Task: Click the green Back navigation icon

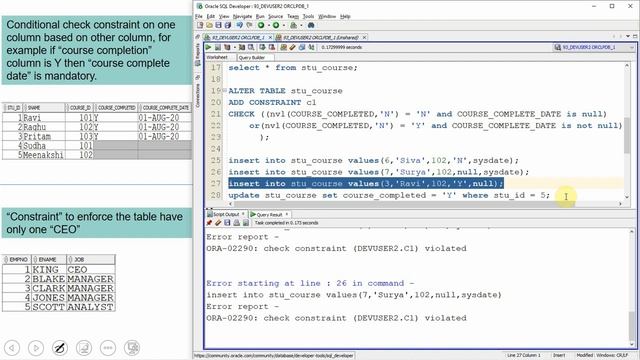Action: [x=261, y=25]
